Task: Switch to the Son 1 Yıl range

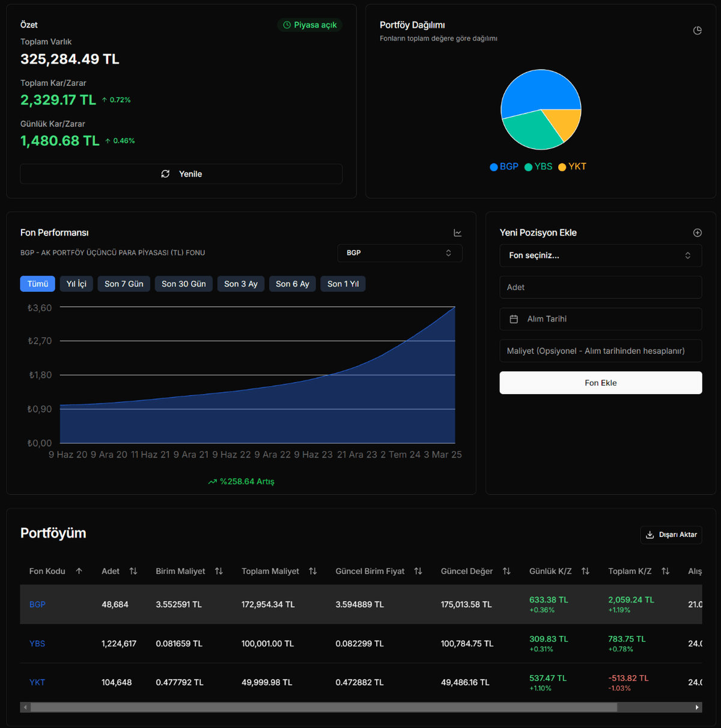Action: (x=343, y=284)
